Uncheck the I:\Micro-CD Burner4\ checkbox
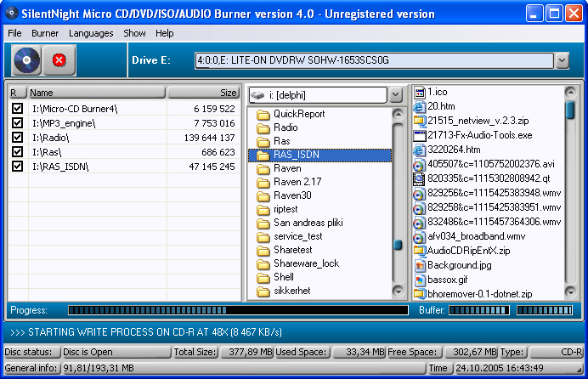Screen dimensions: 588x379 click(x=17, y=109)
